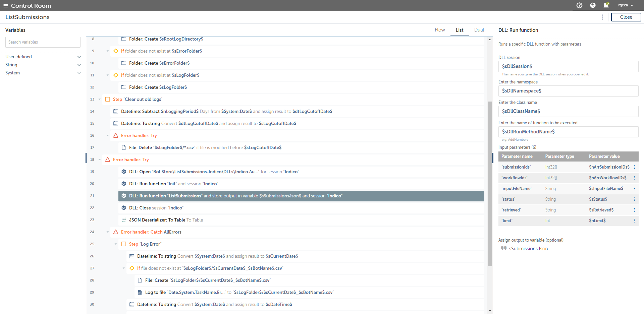Click the file icon on File: Delete line

124,147
